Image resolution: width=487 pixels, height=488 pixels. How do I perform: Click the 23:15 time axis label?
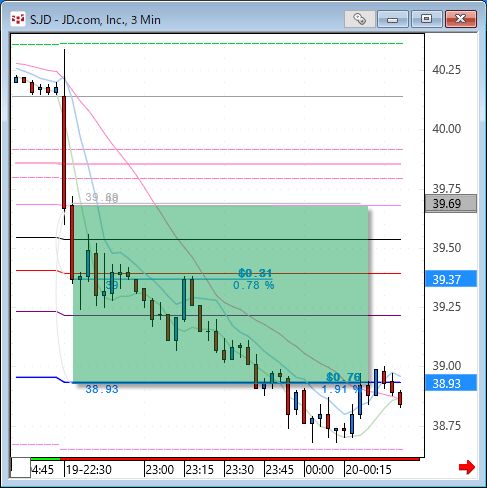tap(200, 470)
